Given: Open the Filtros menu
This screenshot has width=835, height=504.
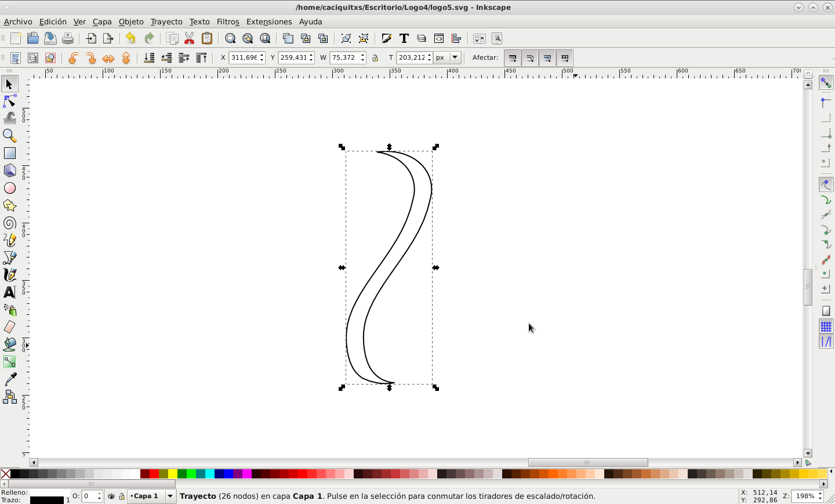Looking at the screenshot, I should (x=228, y=21).
